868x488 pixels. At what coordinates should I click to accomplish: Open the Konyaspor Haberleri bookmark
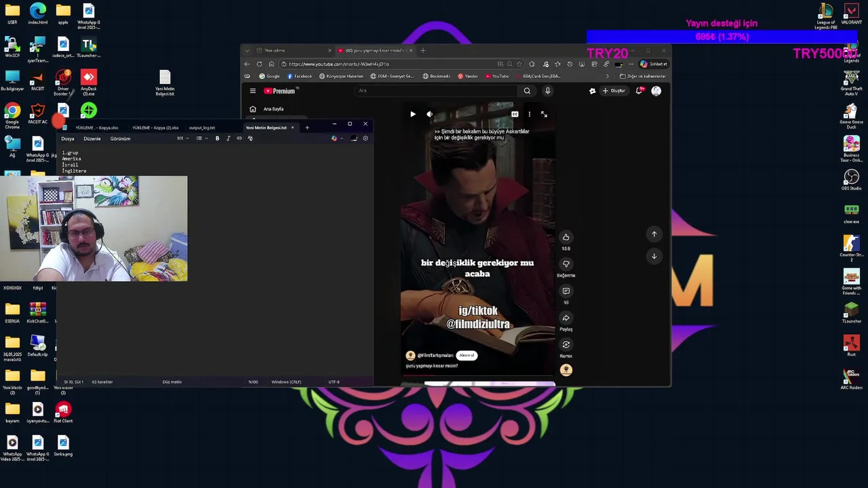pos(341,77)
